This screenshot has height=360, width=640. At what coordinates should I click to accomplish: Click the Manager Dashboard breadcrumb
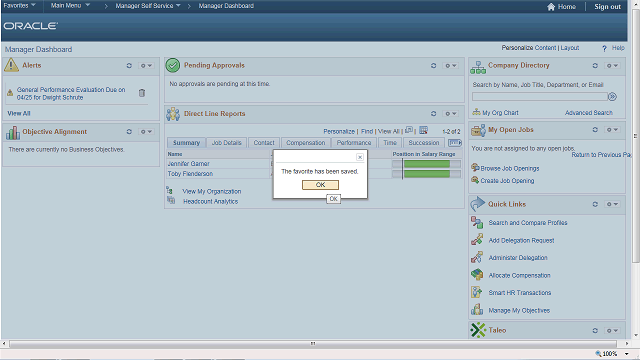click(x=226, y=6)
